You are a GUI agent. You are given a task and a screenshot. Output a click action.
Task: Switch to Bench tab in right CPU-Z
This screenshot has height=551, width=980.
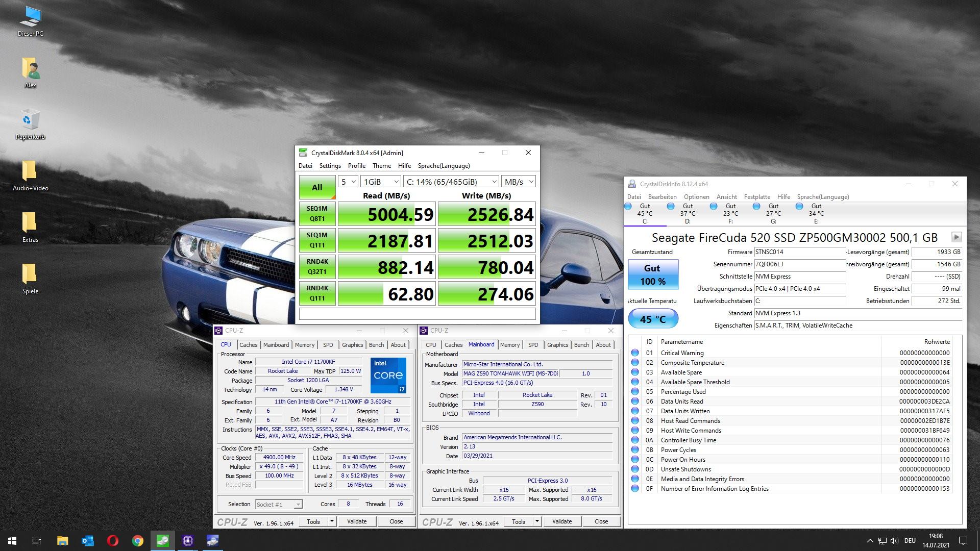coord(581,345)
